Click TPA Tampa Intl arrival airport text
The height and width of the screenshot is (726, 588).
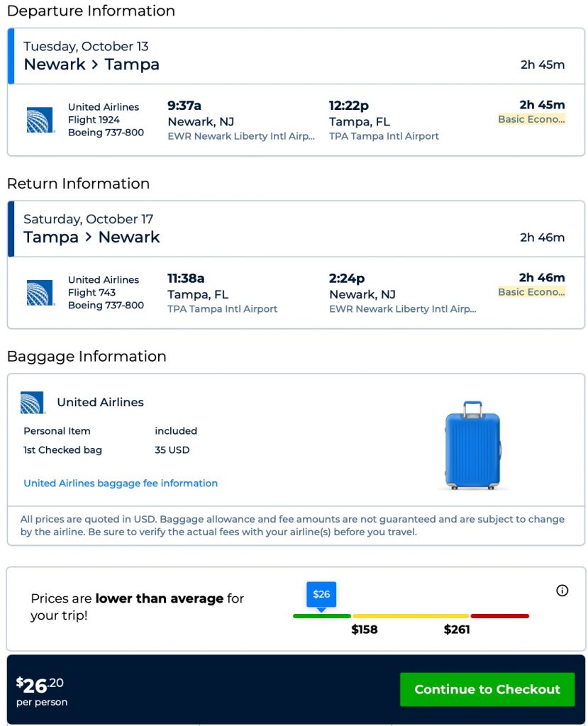384,136
